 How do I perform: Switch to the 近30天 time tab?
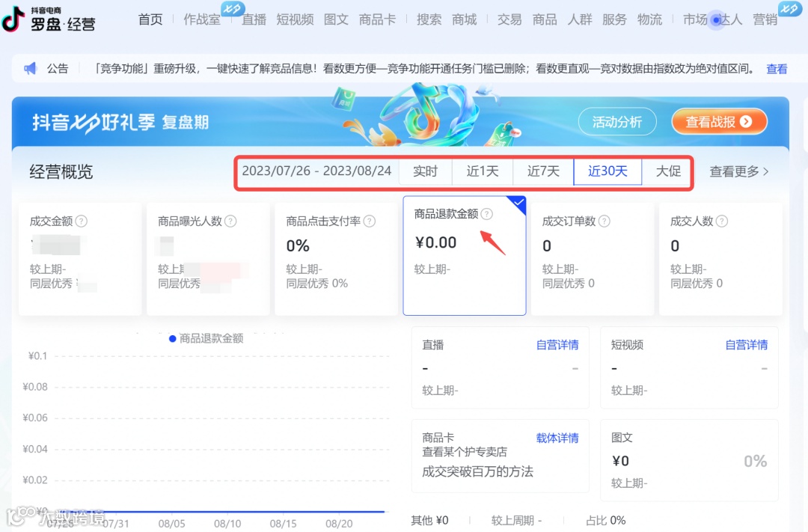click(x=607, y=171)
